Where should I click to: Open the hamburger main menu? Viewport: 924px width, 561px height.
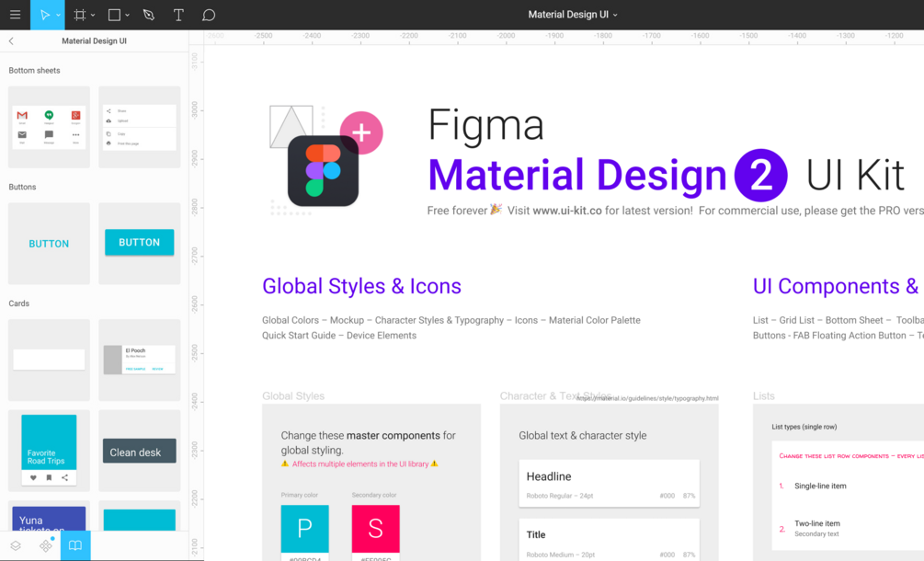click(x=16, y=15)
